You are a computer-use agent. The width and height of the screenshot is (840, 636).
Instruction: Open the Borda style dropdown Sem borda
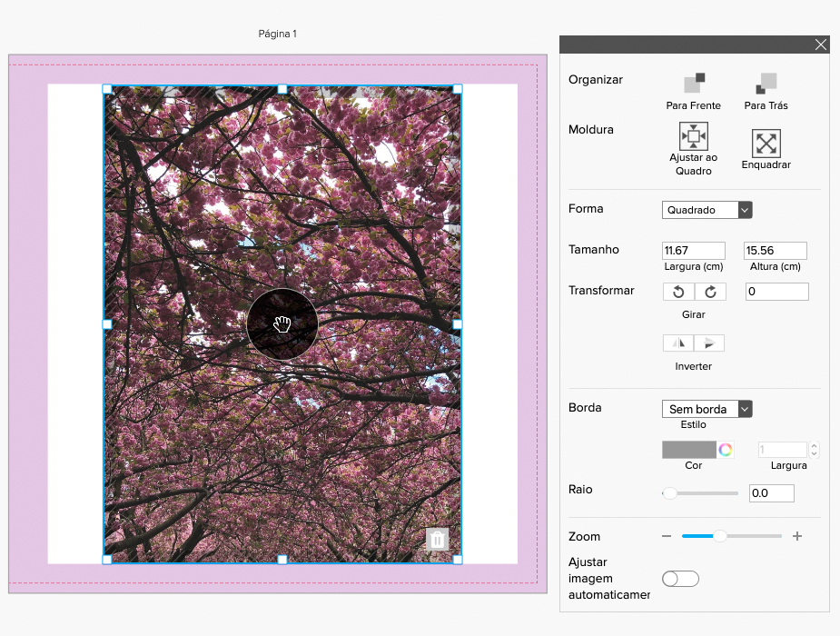tap(707, 409)
